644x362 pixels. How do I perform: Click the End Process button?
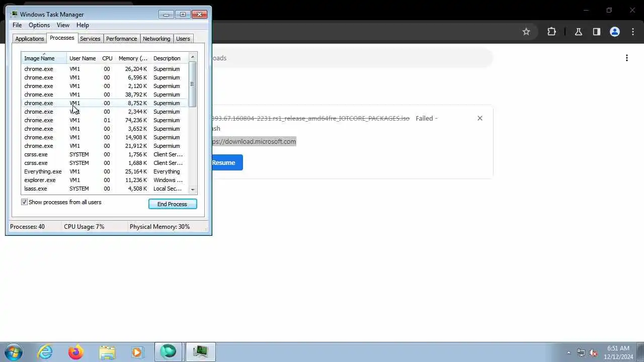tap(173, 204)
